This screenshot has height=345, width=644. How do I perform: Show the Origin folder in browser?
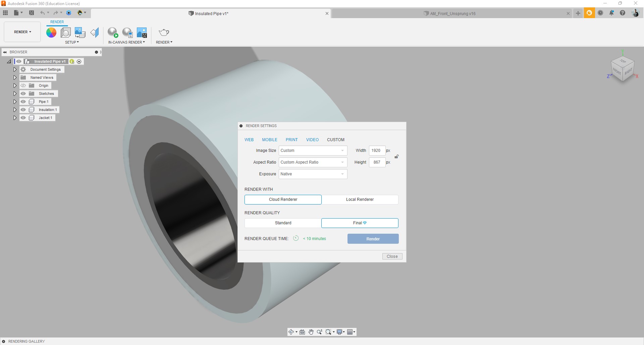pyautogui.click(x=23, y=85)
